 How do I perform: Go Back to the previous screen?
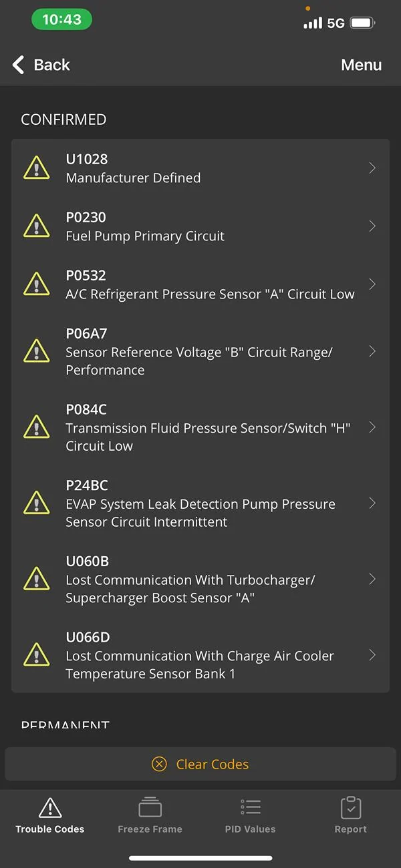[x=41, y=65]
